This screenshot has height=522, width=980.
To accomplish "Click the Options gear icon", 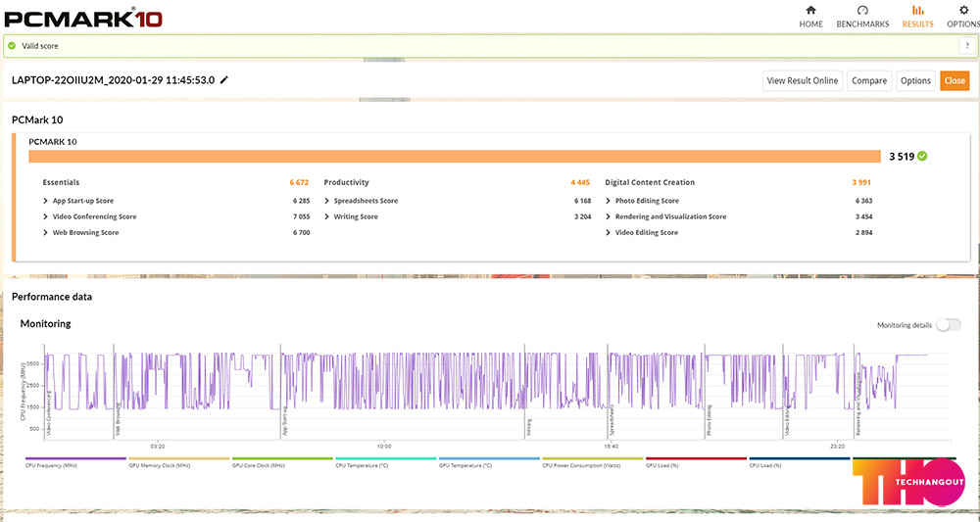I will 963,10.
